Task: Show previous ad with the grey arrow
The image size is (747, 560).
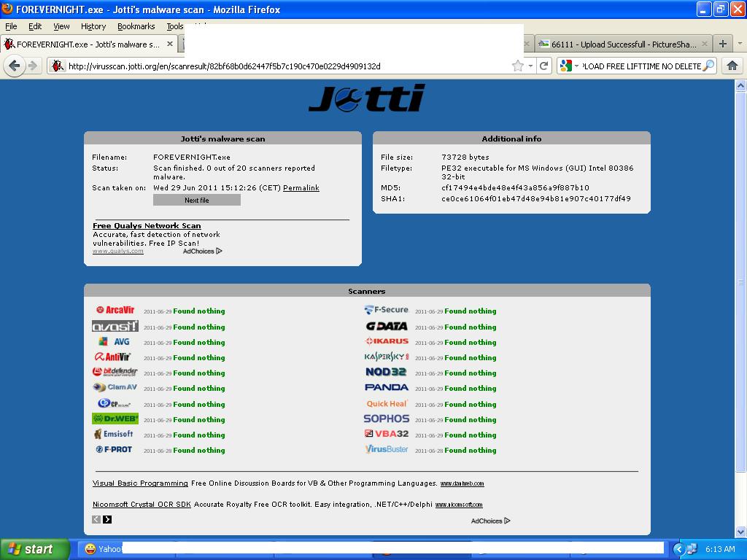Action: point(96,519)
